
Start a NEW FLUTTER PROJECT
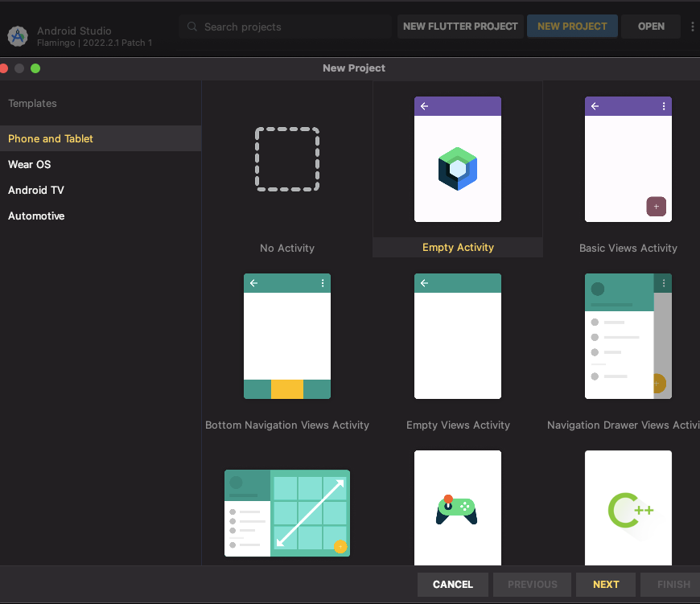pos(459,26)
